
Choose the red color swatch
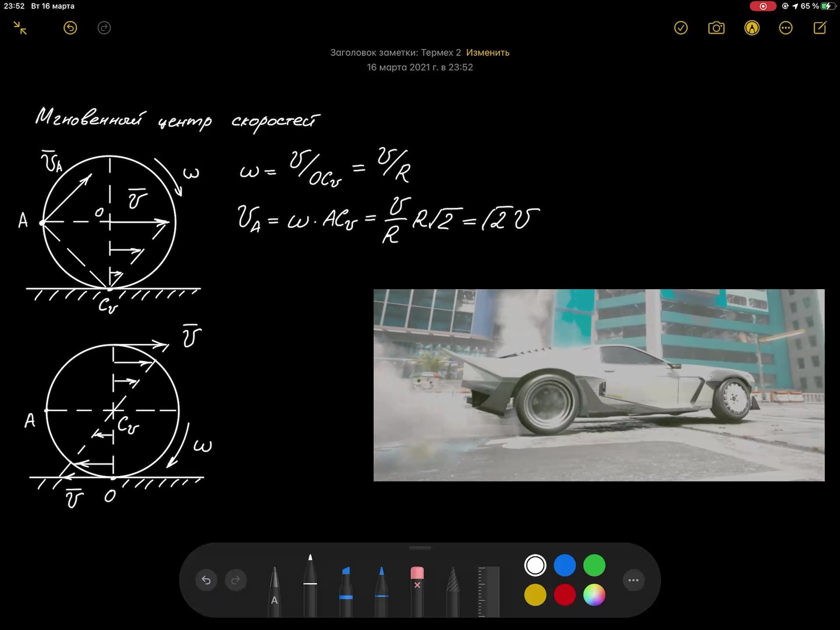pos(564,595)
